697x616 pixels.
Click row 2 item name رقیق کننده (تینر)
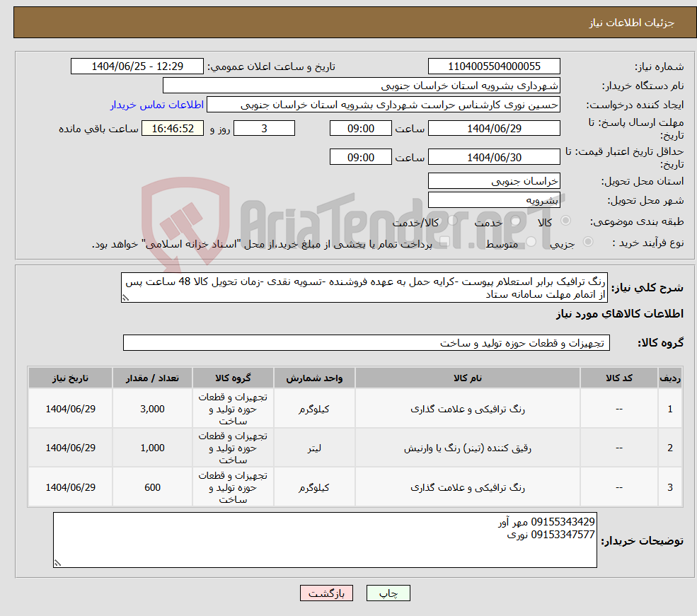pyautogui.click(x=467, y=448)
